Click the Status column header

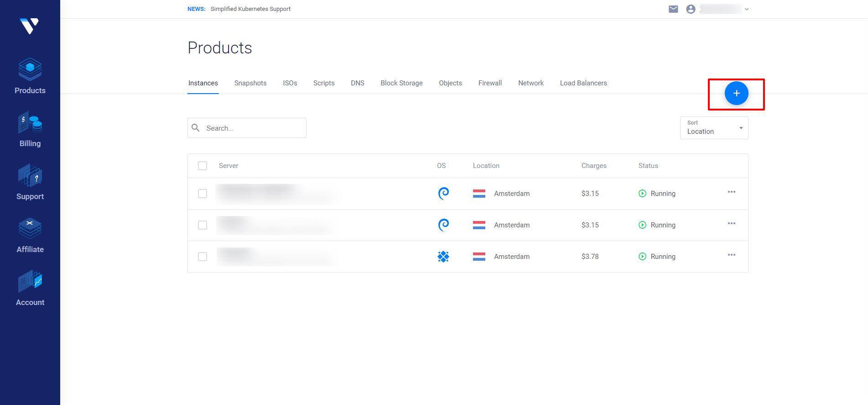click(x=648, y=166)
